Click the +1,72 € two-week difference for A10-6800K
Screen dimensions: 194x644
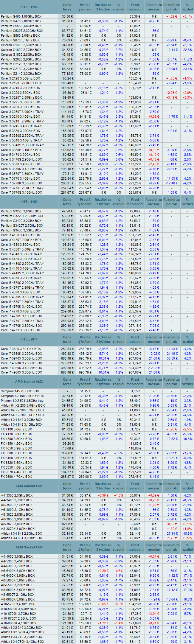coord(103,623)
